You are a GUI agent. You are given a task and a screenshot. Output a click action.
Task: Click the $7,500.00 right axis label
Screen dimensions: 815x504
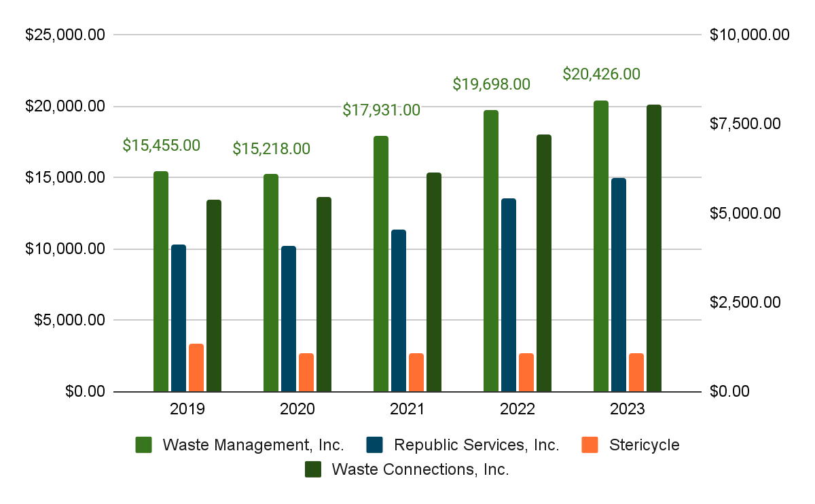[746, 124]
